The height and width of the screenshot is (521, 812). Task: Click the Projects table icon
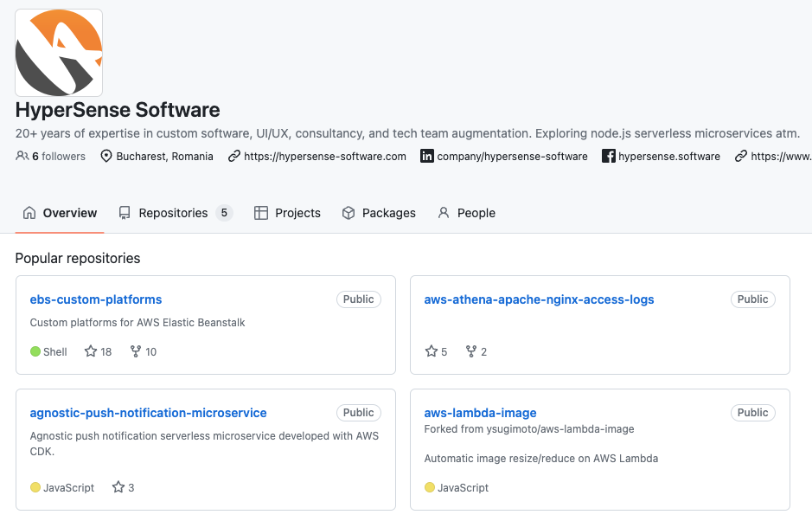(261, 212)
